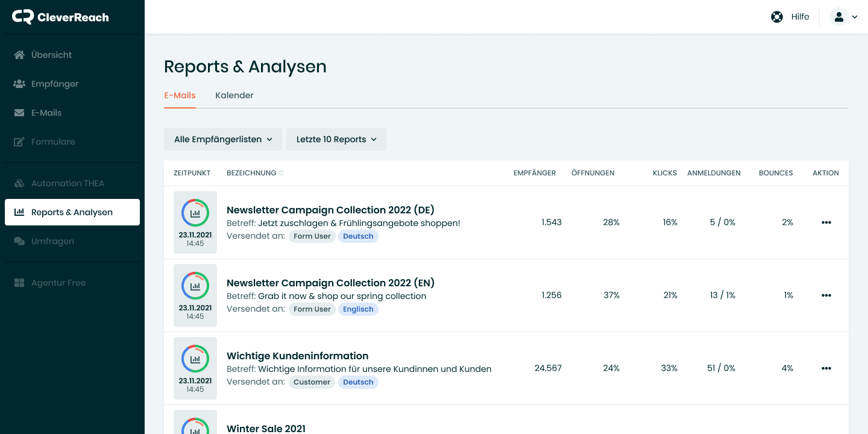Open the user account dropdown menu
This screenshot has height=434, width=868.
(843, 17)
